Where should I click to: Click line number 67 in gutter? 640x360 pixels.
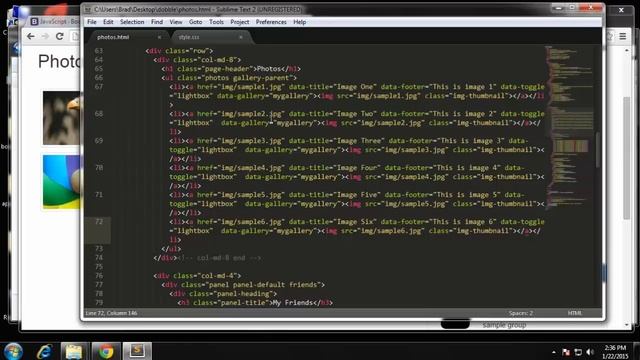[x=99, y=87]
